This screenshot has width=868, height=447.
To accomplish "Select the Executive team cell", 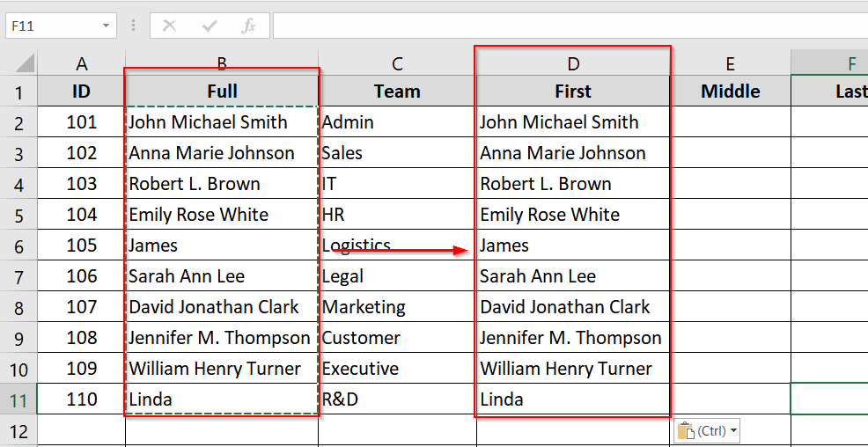I will click(x=397, y=369).
